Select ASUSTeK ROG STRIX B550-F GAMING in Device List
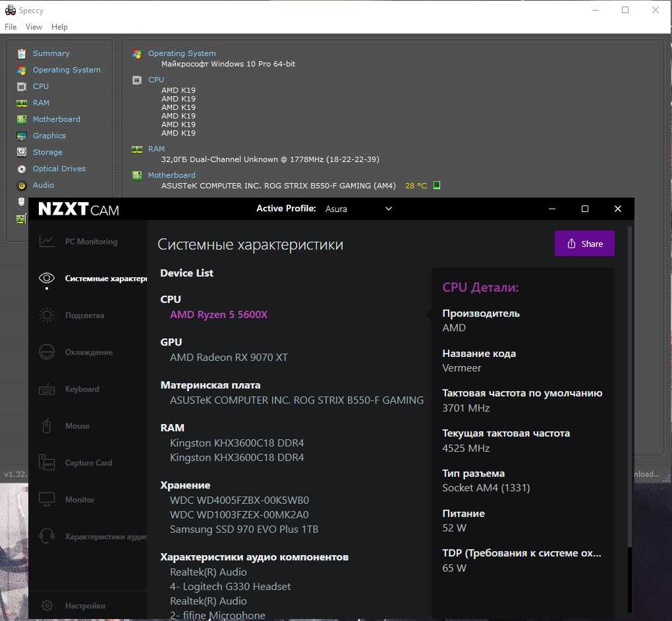Viewport: 672px width, 621px height. tap(296, 400)
